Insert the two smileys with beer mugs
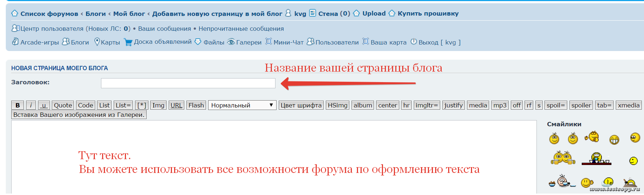The image size is (644, 195). coord(563,158)
